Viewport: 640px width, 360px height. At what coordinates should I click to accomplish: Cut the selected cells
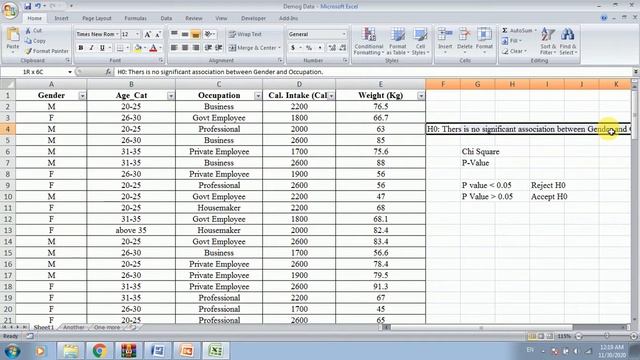pyautogui.click(x=33, y=30)
